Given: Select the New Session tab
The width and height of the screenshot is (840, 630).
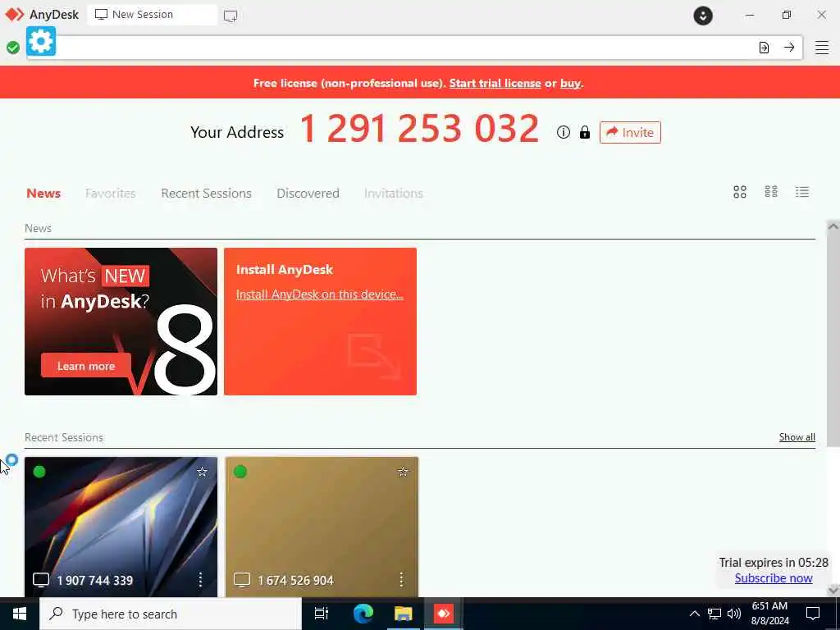Looking at the screenshot, I should (152, 15).
